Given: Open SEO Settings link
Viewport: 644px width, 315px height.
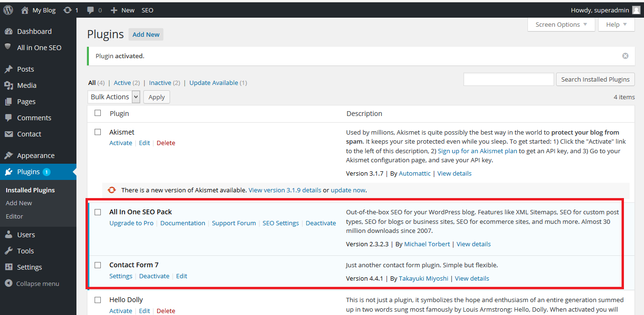Looking at the screenshot, I should click(x=280, y=223).
